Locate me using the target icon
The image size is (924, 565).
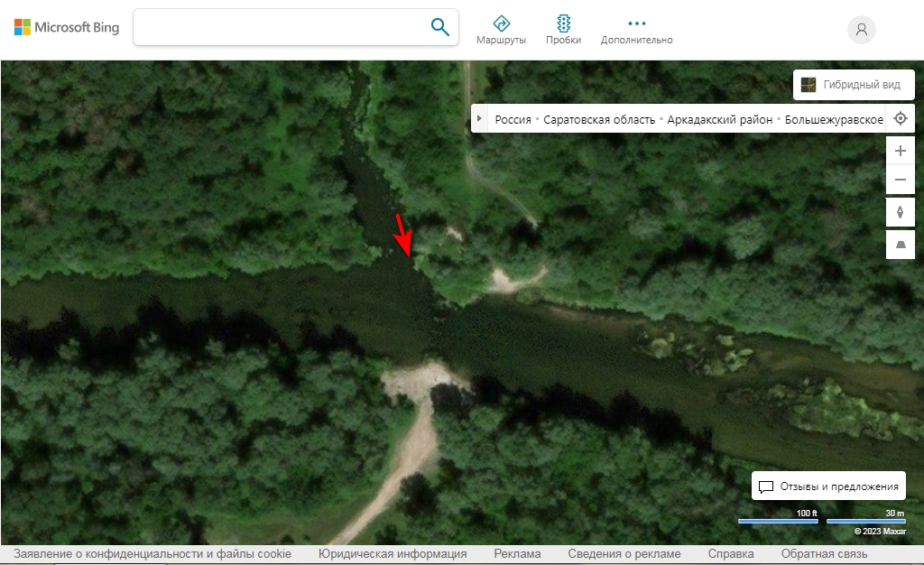click(900, 119)
